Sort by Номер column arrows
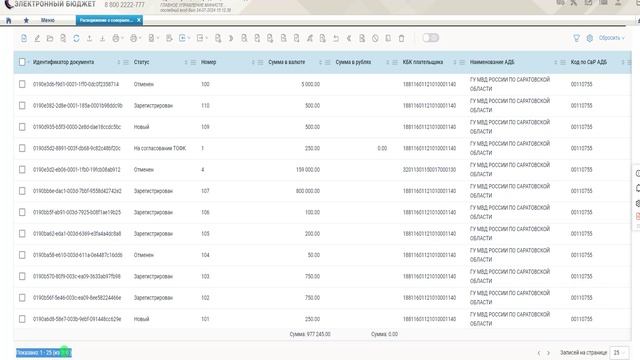 pyautogui.click(x=253, y=62)
